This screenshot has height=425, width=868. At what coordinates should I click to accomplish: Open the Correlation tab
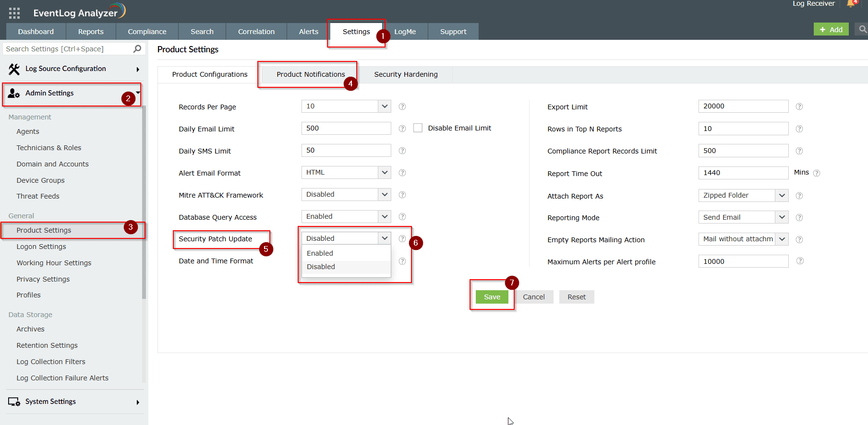[256, 32]
